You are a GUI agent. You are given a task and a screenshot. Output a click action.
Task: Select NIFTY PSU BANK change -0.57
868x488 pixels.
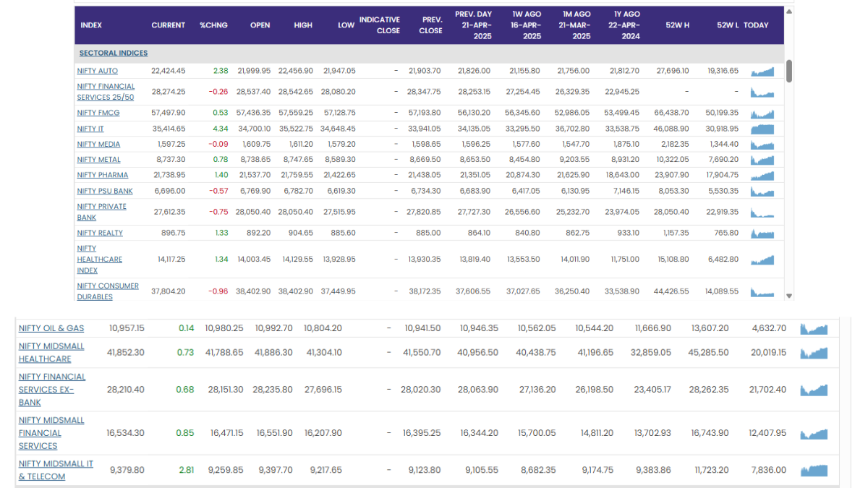click(218, 191)
